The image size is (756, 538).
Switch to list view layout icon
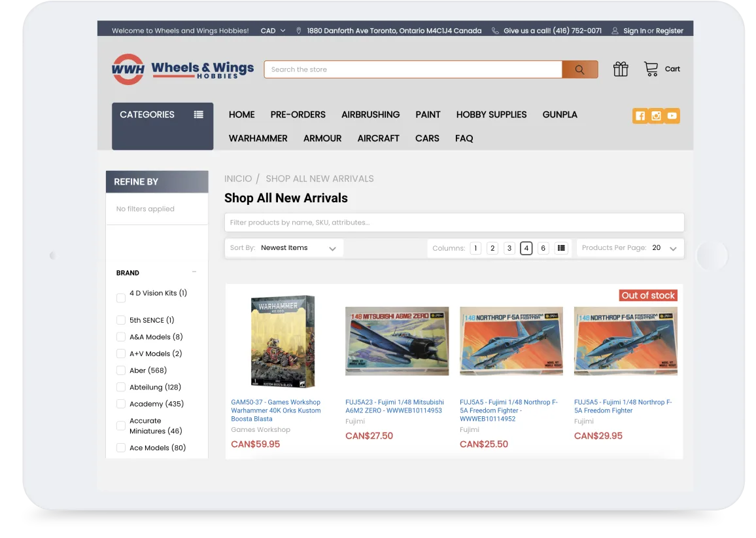pos(561,248)
